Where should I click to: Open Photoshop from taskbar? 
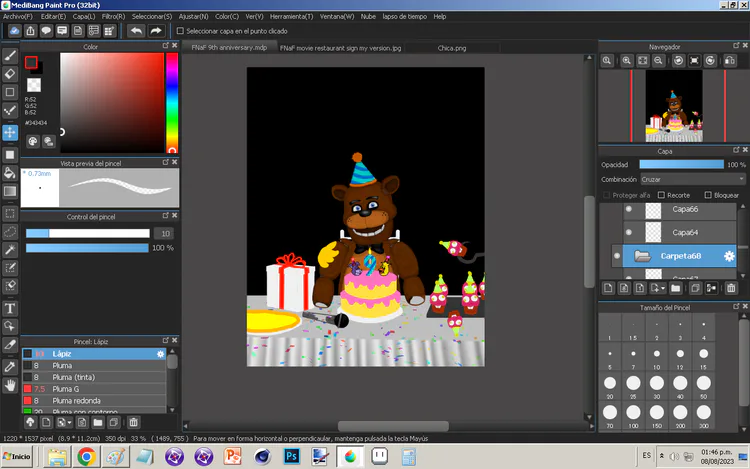click(291, 457)
